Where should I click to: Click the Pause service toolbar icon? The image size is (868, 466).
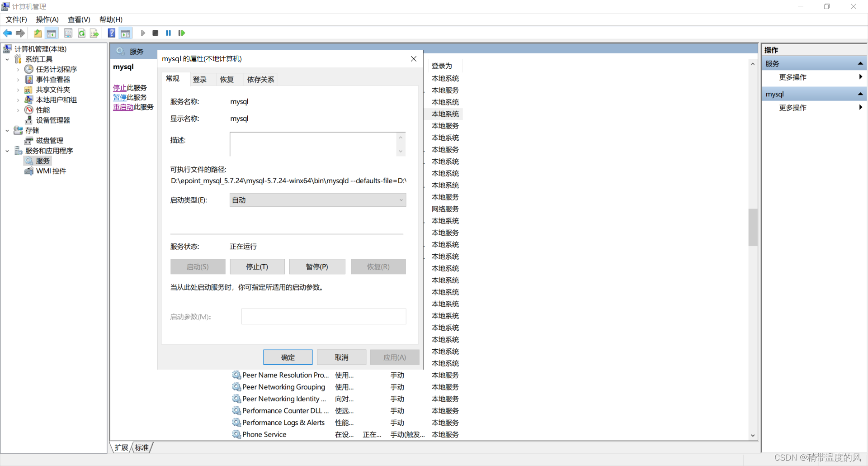(x=169, y=33)
